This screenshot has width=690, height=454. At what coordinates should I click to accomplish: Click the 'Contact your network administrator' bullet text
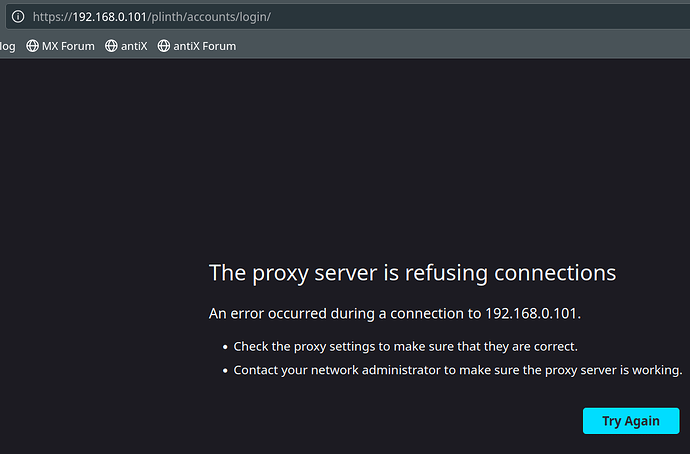click(x=457, y=370)
